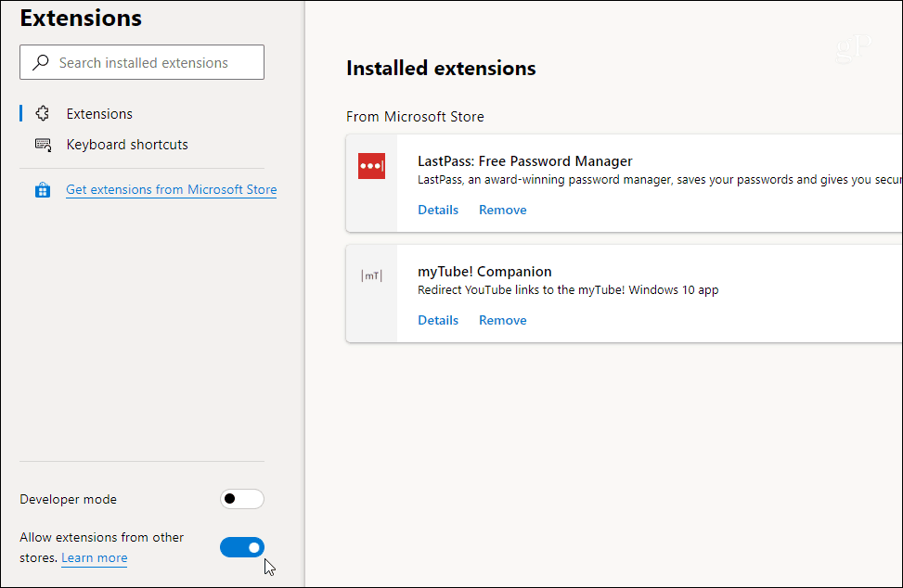
Task: Click the myTube! Companion mT icon
Action: (x=371, y=275)
